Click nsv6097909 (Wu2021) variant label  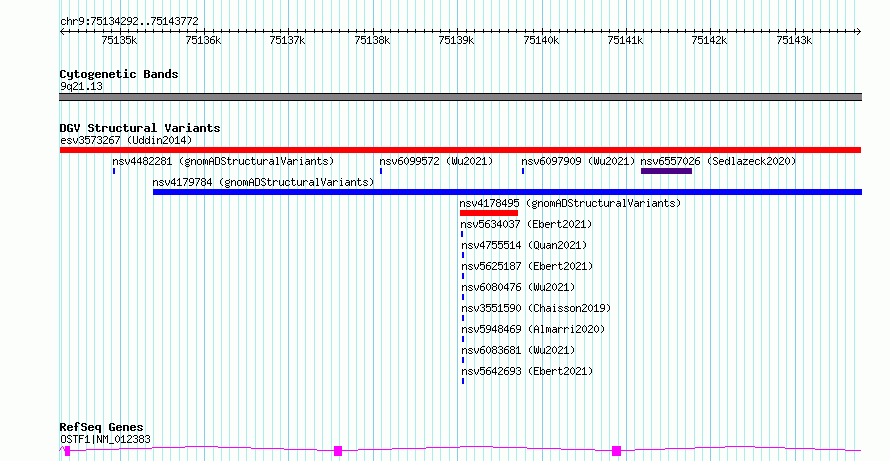point(578,161)
